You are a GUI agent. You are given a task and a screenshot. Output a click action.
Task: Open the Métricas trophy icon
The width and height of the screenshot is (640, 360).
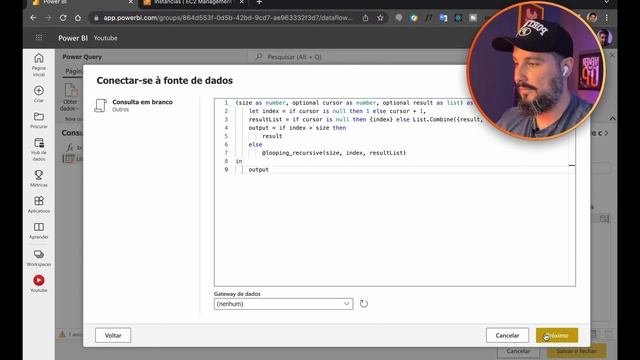coord(39,175)
